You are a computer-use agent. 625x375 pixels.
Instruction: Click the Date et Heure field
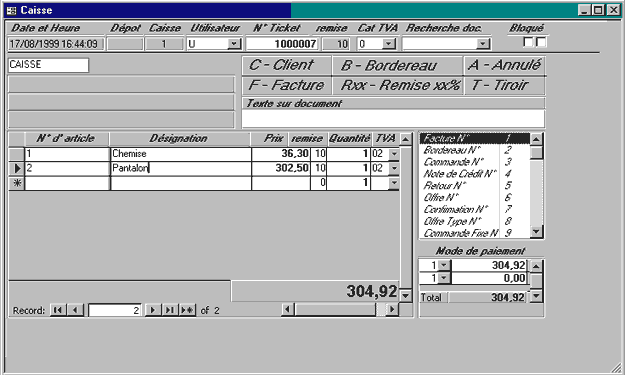tap(56, 44)
